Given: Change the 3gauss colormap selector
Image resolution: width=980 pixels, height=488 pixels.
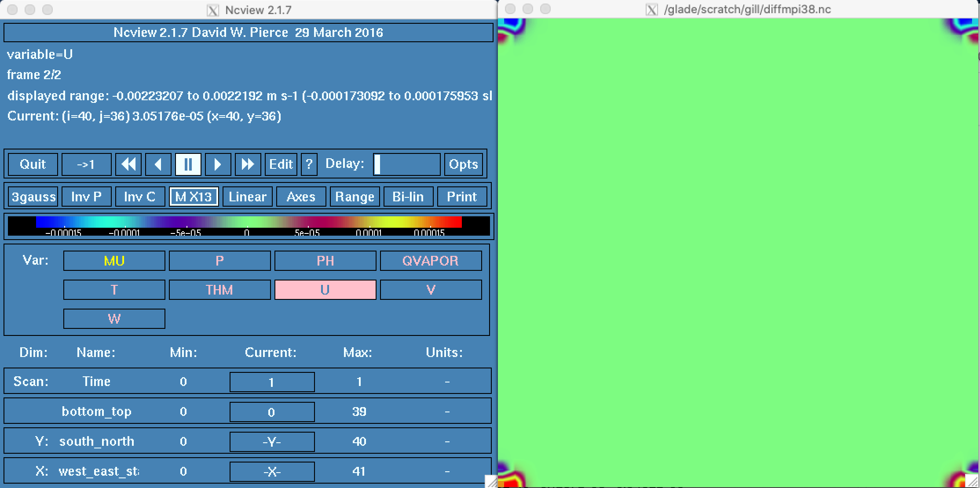Looking at the screenshot, I should point(33,197).
